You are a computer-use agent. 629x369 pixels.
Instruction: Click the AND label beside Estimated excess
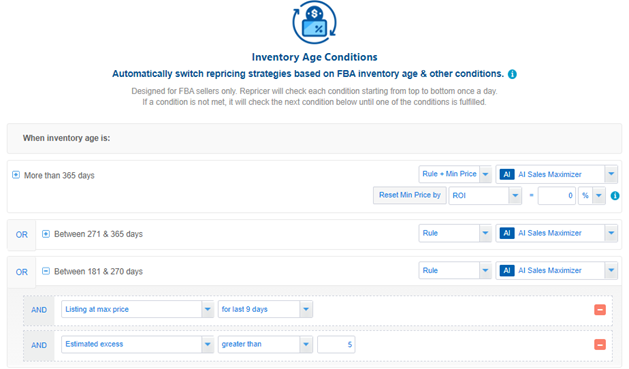tap(39, 345)
